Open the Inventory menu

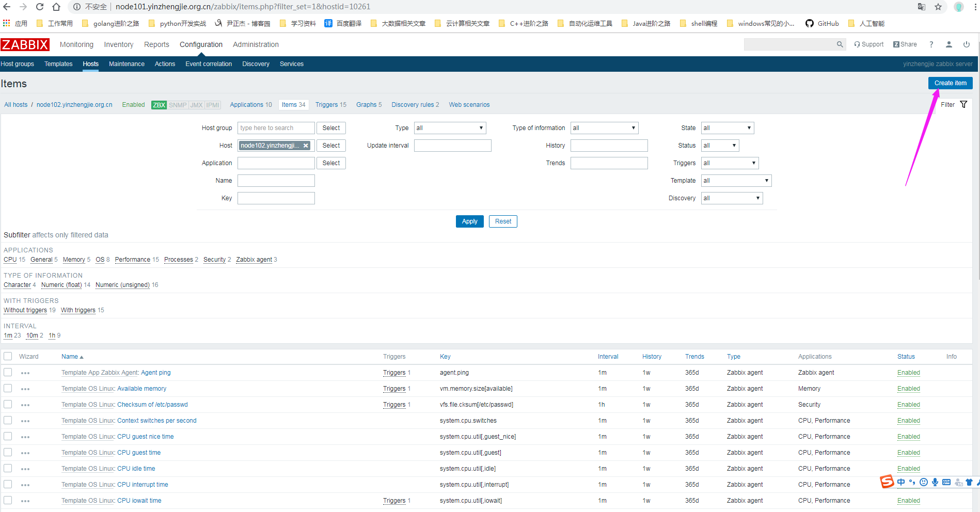119,44
